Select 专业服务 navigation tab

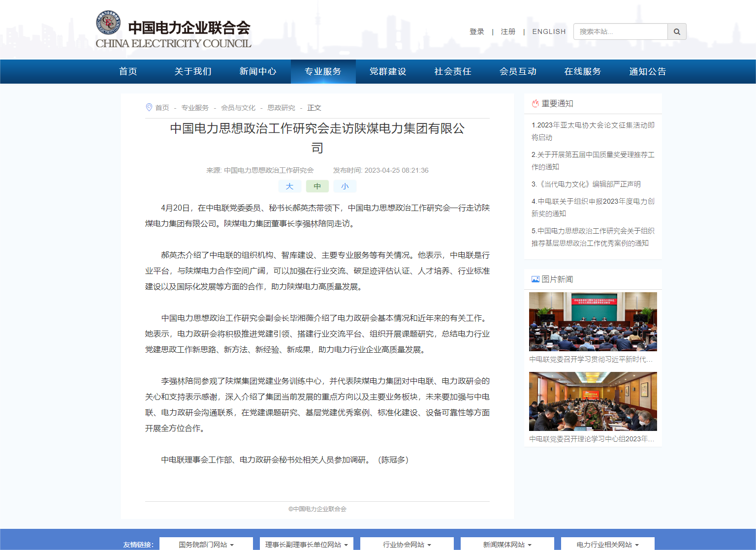323,71
